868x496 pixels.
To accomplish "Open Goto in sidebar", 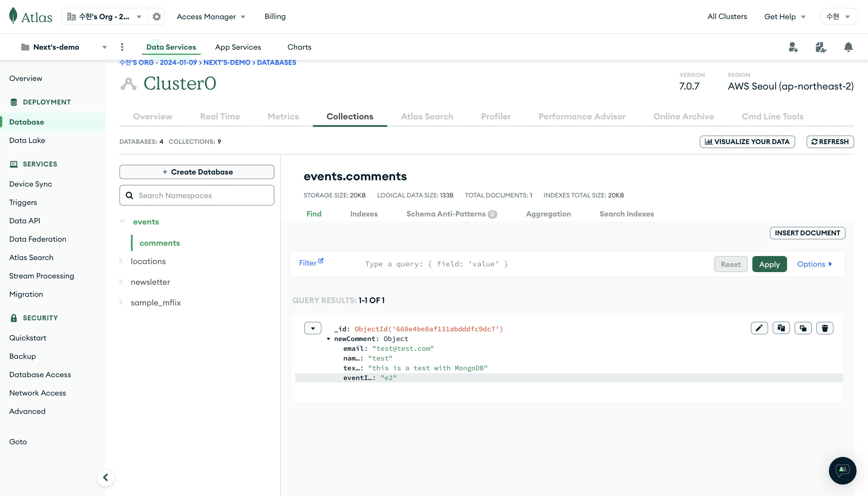I will (x=18, y=441).
